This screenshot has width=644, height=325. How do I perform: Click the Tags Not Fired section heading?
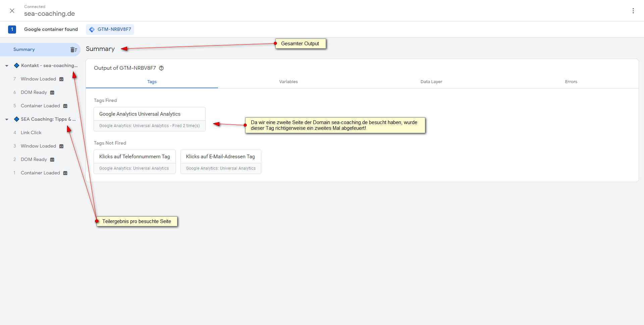point(110,143)
